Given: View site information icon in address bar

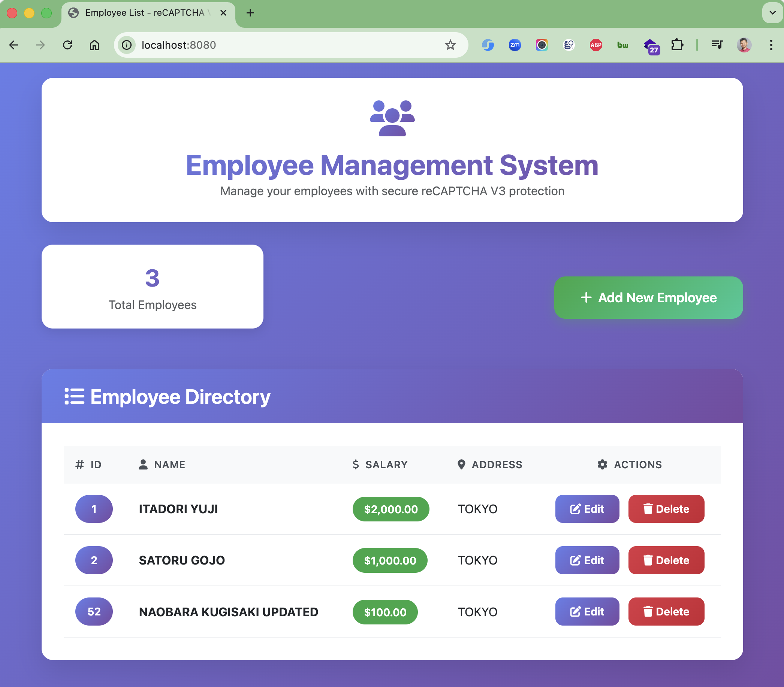Looking at the screenshot, I should [x=127, y=45].
